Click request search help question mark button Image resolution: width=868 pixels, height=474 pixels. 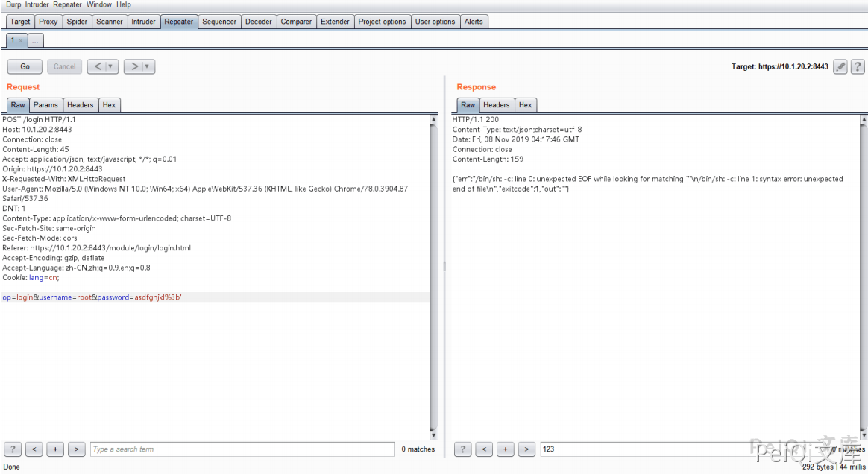13,449
